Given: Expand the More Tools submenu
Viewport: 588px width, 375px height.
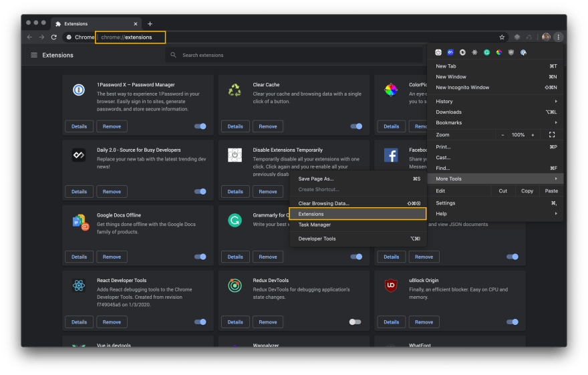Looking at the screenshot, I should [495, 179].
